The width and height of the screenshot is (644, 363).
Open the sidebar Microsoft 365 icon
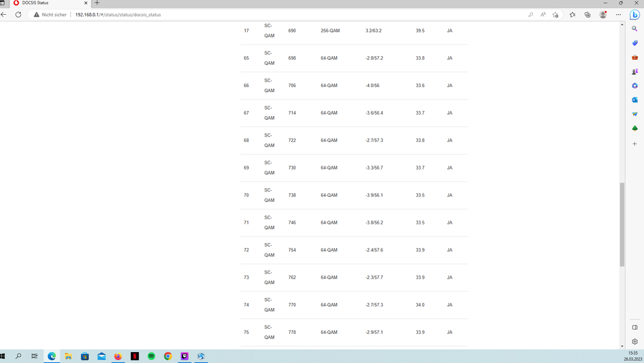pyautogui.click(x=634, y=86)
